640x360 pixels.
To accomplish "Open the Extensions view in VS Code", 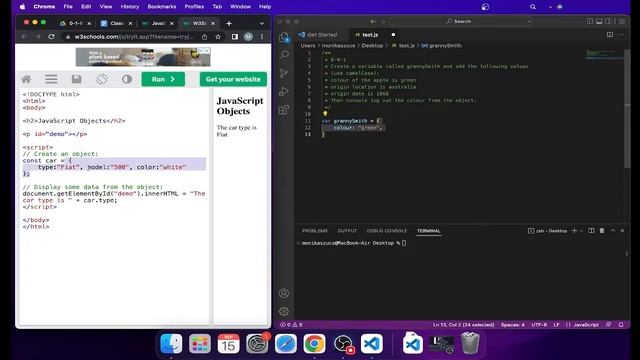I will pos(284,109).
